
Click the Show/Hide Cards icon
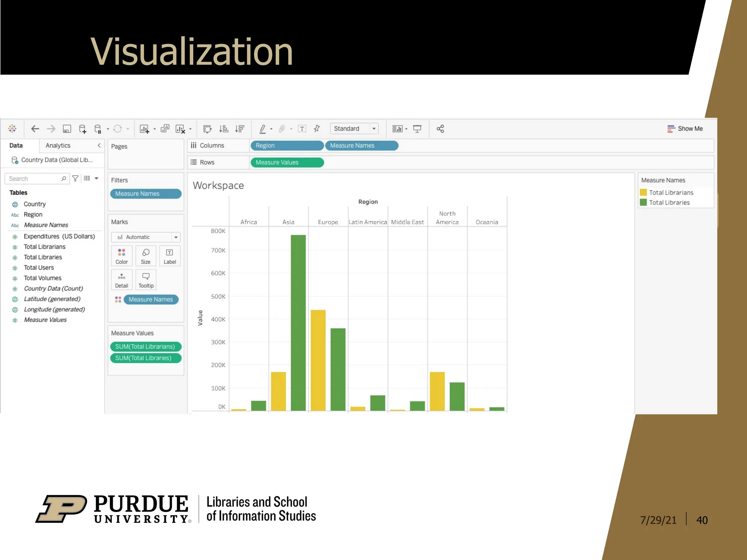point(397,129)
